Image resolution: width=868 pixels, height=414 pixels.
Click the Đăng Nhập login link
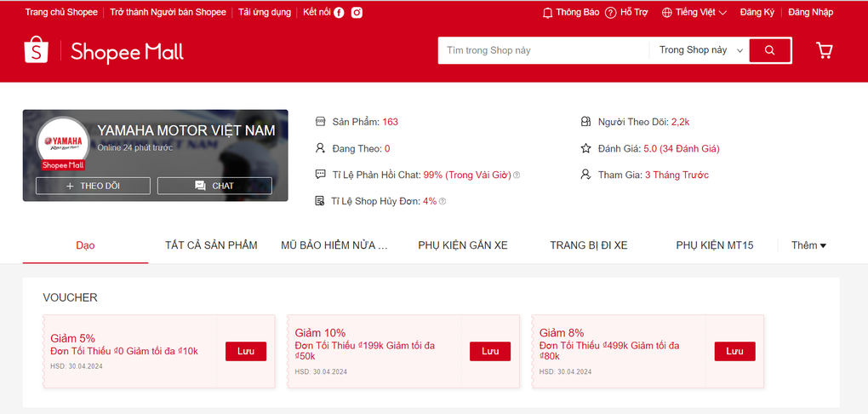[x=810, y=12]
